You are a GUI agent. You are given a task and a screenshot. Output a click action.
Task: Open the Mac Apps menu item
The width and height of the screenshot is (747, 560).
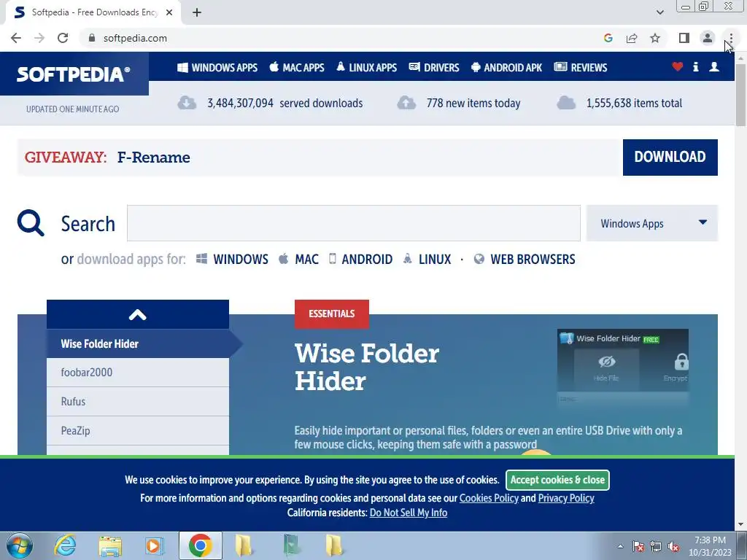tap(297, 68)
